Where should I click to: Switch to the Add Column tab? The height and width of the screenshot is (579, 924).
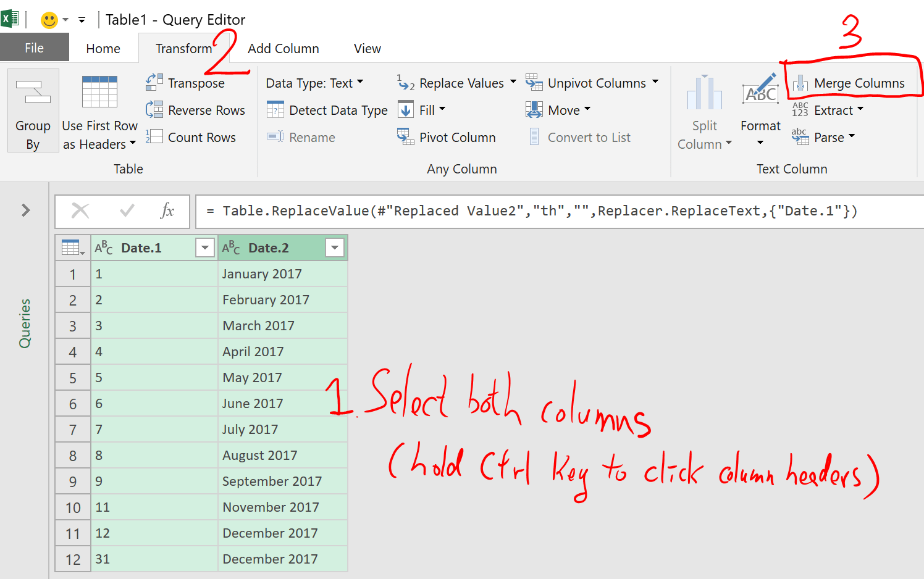pos(283,48)
